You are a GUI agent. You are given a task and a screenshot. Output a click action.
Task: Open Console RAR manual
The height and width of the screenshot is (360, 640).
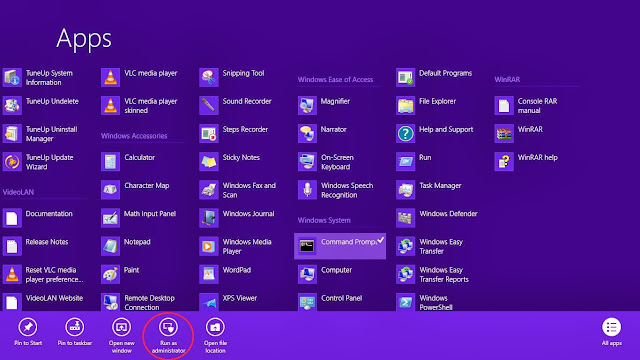tap(527, 105)
